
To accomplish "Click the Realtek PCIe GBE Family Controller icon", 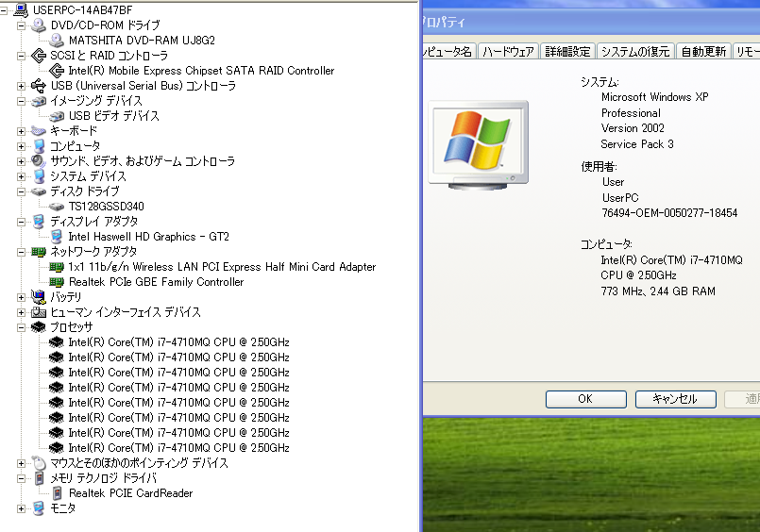I will click(x=57, y=282).
